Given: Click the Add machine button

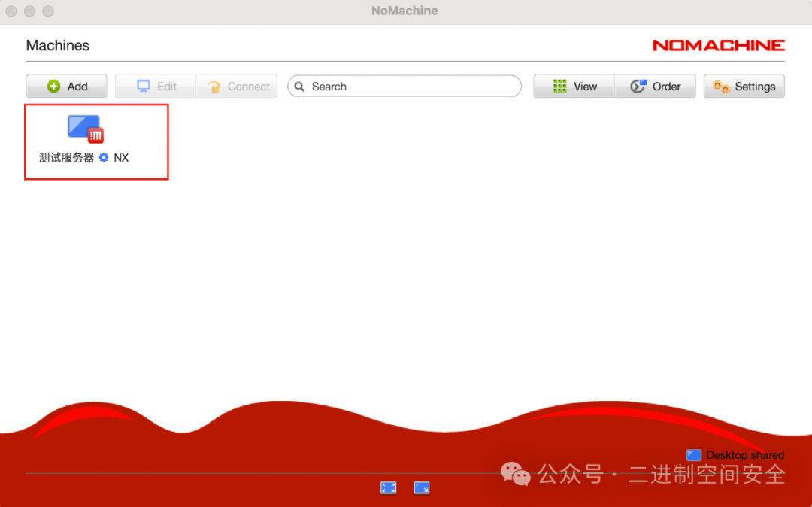Looking at the screenshot, I should (67, 86).
